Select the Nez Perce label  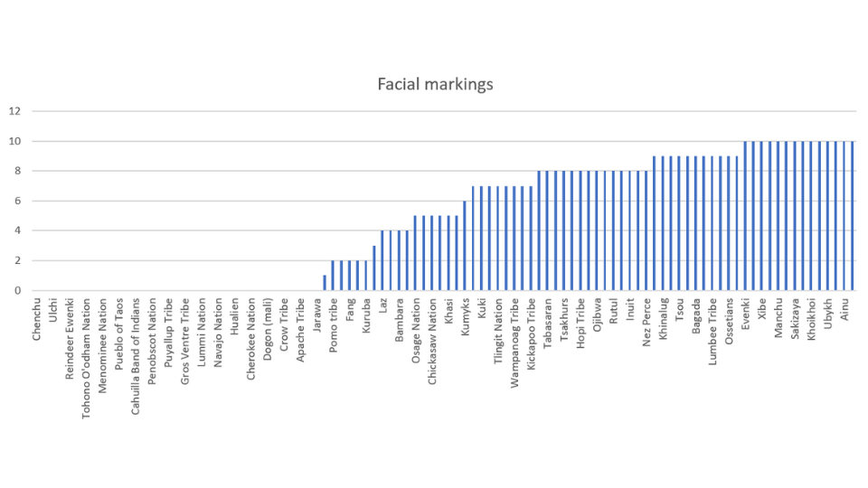(x=647, y=323)
